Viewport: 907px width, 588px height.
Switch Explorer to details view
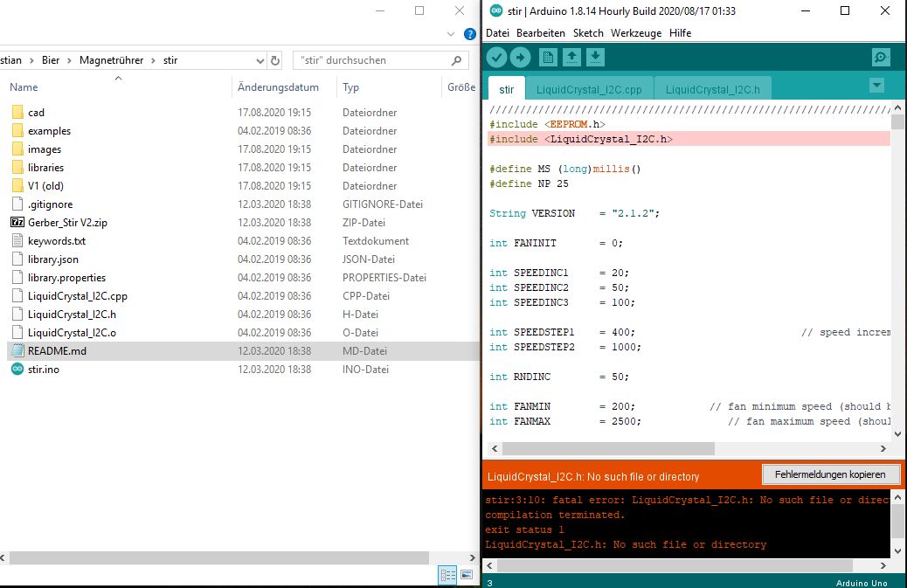pyautogui.click(x=448, y=575)
